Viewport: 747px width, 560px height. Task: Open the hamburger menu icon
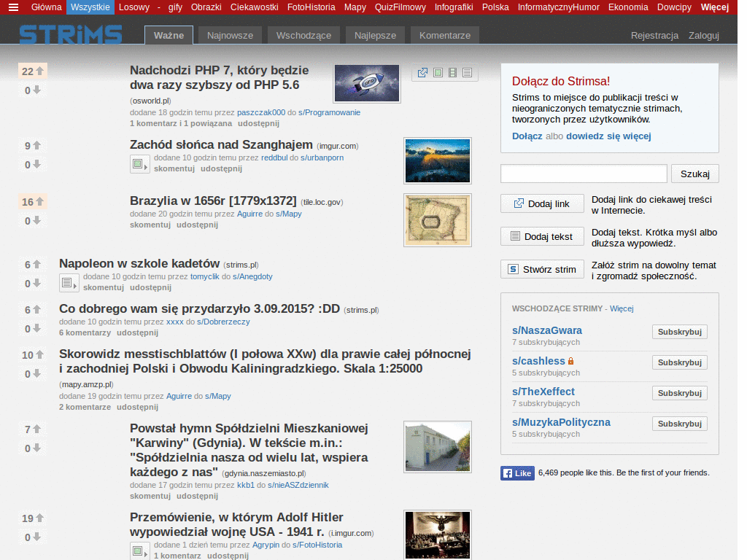pos(13,7)
